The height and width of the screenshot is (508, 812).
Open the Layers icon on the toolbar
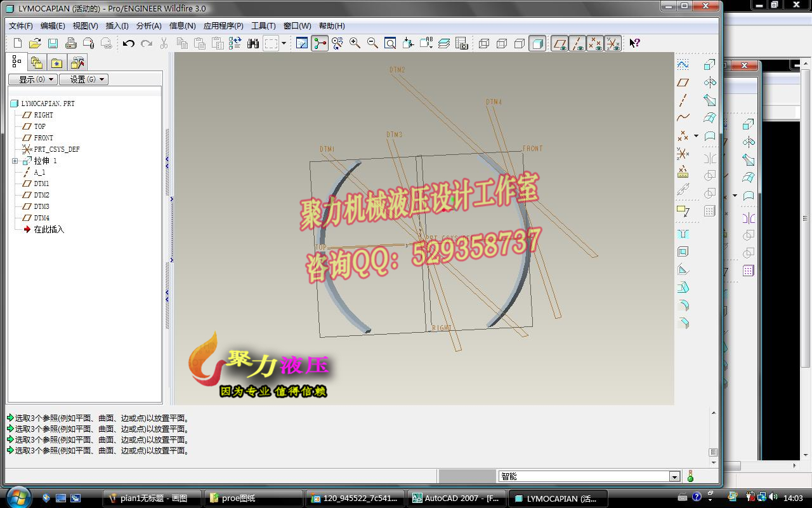pyautogui.click(x=444, y=43)
